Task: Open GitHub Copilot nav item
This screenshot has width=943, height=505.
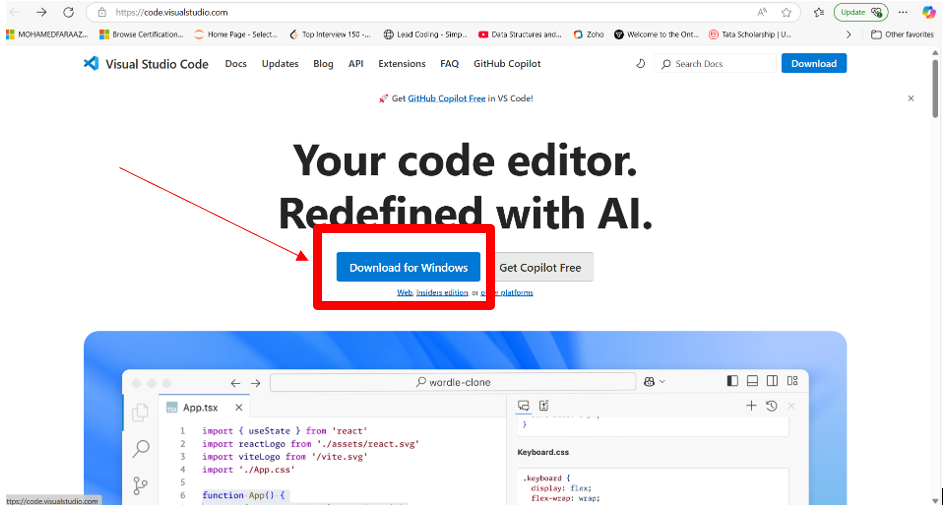Action: tap(507, 63)
